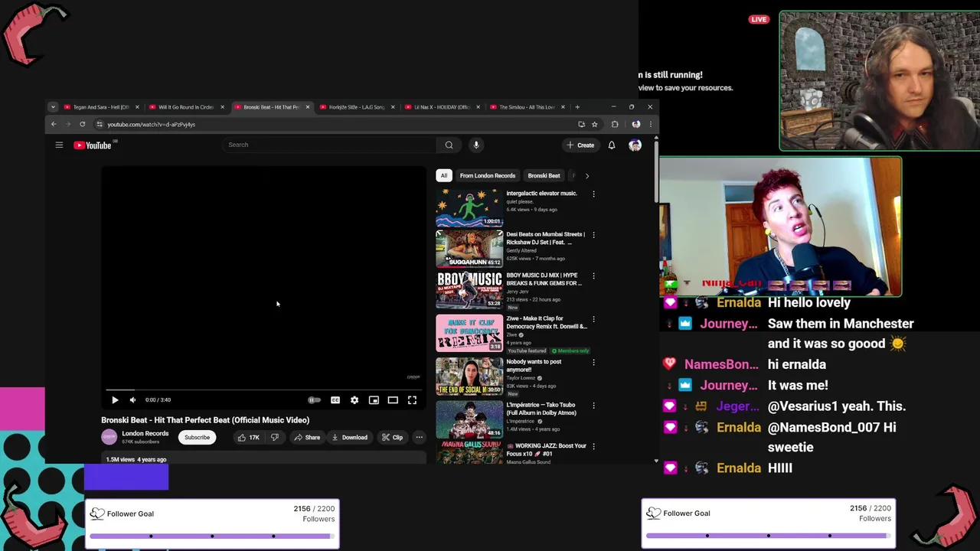The height and width of the screenshot is (551, 980).
Task: Open Nobody wants to post anymore thumbnail
Action: [469, 376]
